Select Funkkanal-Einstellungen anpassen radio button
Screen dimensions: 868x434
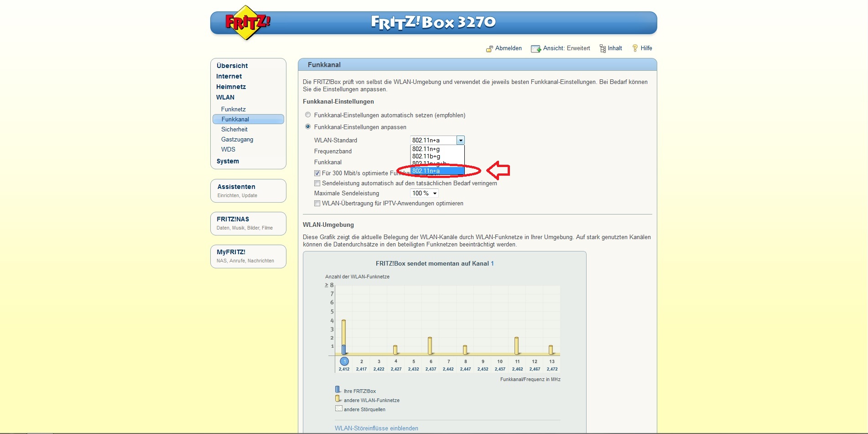point(308,127)
